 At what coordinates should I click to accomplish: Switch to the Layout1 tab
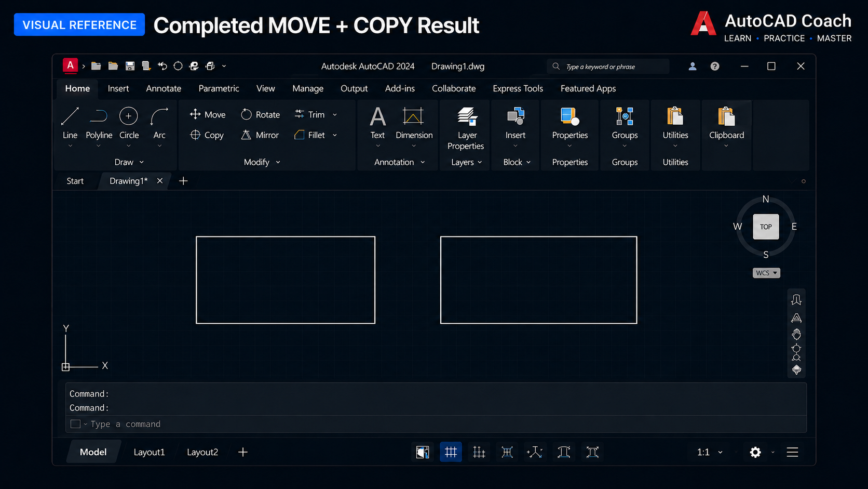click(x=149, y=452)
